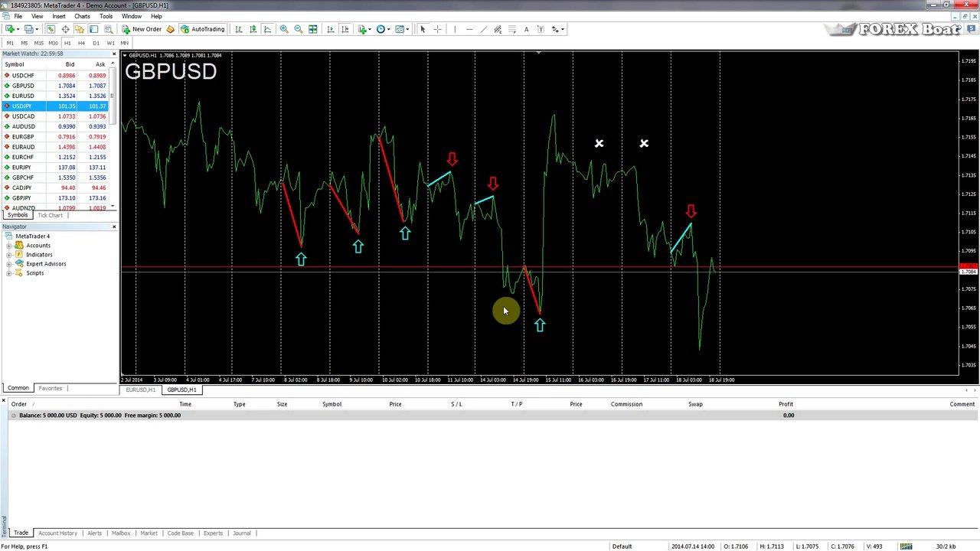The width and height of the screenshot is (980, 551).
Task: Select the Trendline drawing tool
Action: [484, 29]
